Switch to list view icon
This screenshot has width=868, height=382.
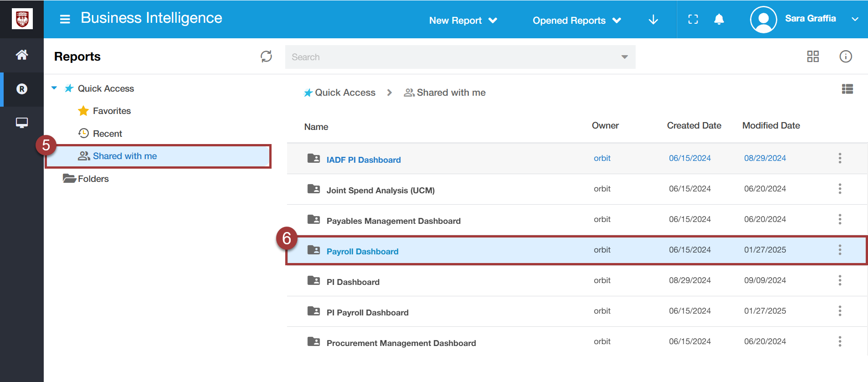pyautogui.click(x=847, y=89)
